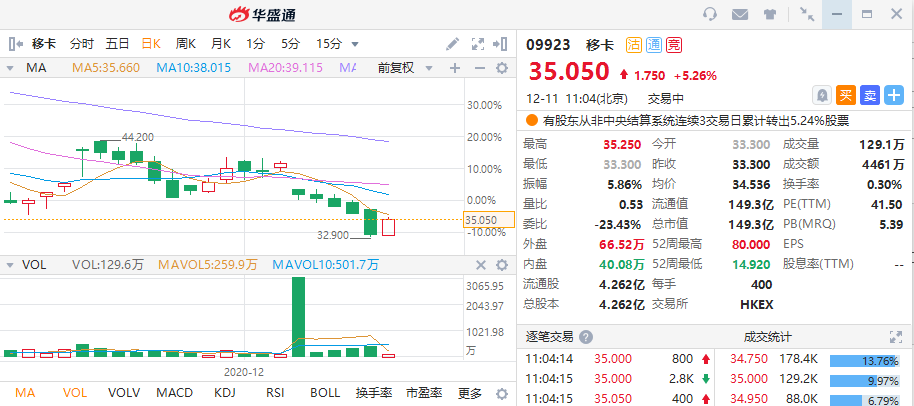The height and width of the screenshot is (406, 914).
Task: Click largest green volume bar
Action: (298, 317)
